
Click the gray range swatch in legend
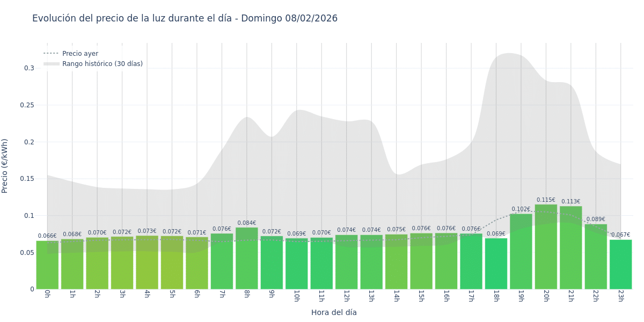pos(51,64)
